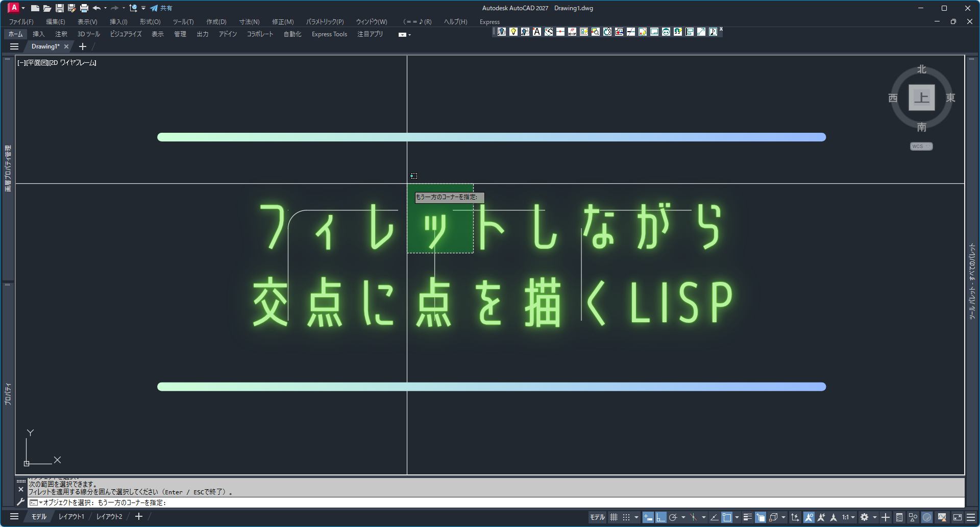Image resolution: width=980 pixels, height=527 pixels.
Task: Toggle ortho mode in status bar
Action: pos(661,517)
